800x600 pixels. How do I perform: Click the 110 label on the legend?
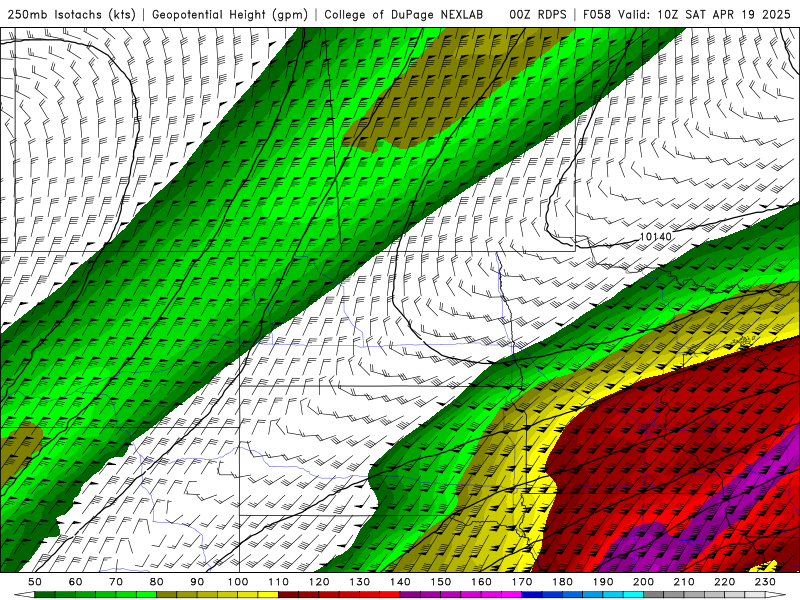click(279, 582)
